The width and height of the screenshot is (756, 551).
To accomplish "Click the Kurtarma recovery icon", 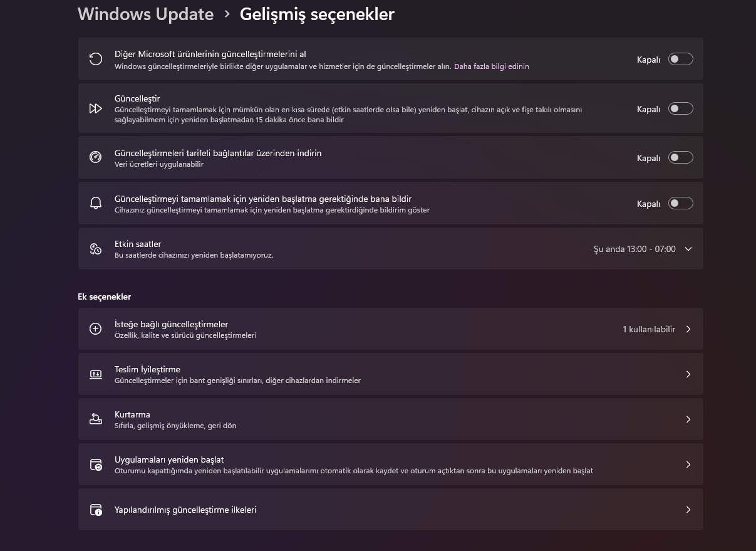I will 95,419.
